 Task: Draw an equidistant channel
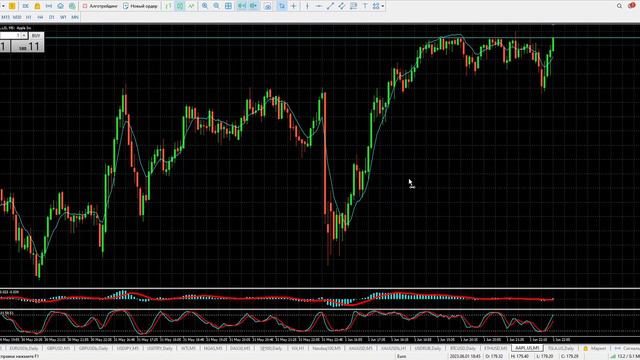342,6
